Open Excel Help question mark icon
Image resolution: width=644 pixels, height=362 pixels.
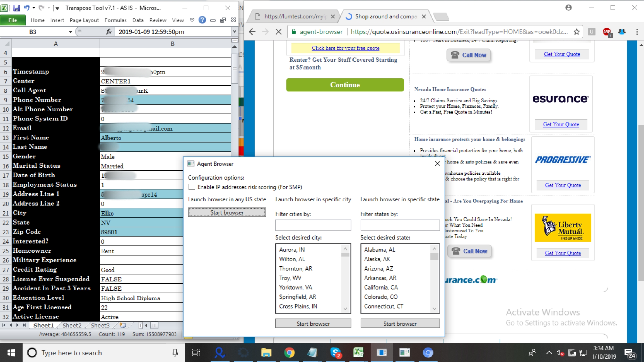(202, 20)
